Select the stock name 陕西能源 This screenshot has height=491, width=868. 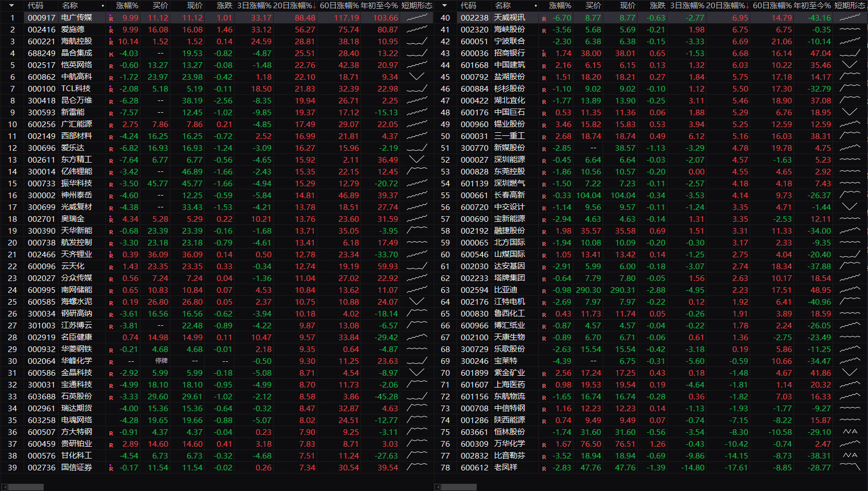[510, 420]
